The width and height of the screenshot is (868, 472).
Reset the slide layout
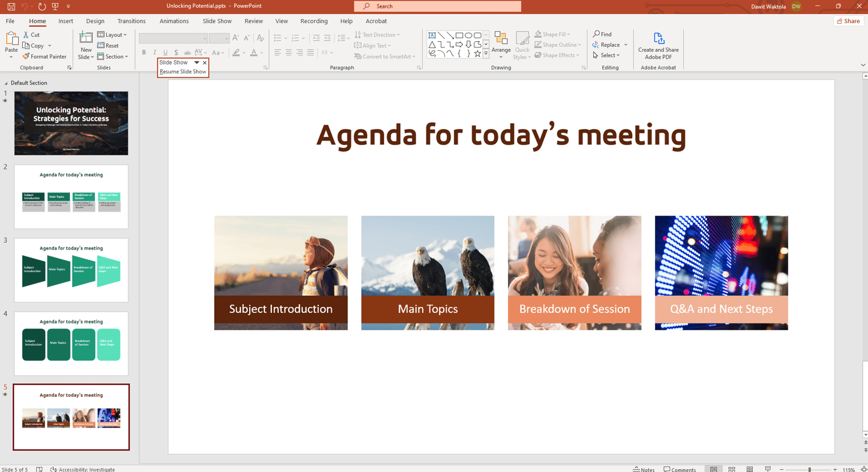coord(108,46)
